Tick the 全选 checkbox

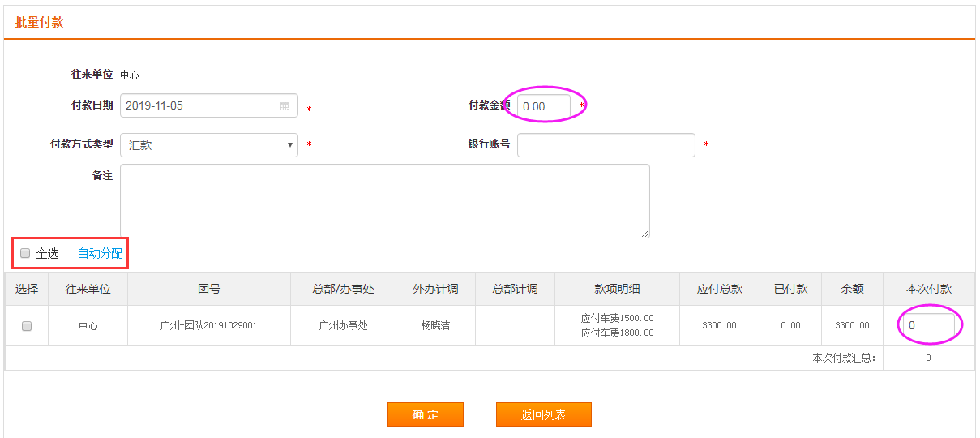pyautogui.click(x=25, y=253)
